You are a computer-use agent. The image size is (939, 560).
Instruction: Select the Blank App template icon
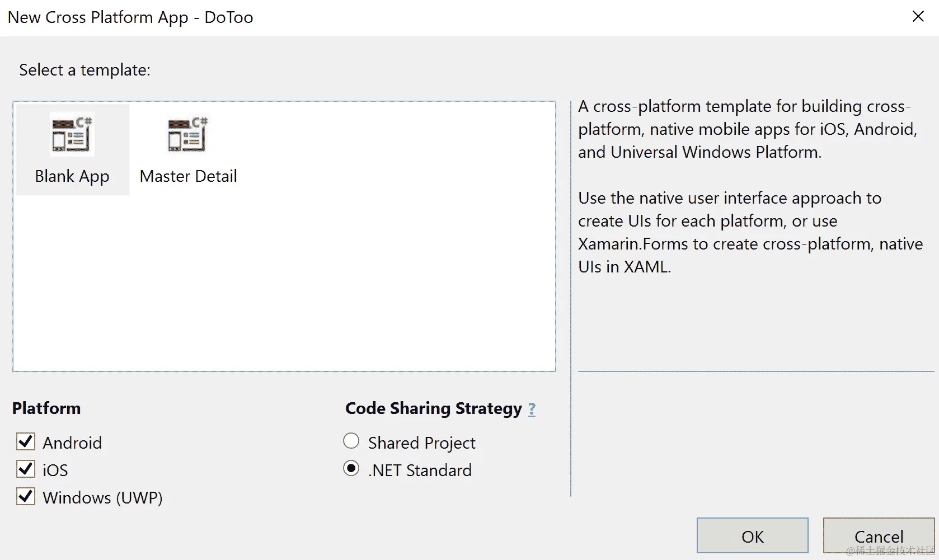[72, 134]
